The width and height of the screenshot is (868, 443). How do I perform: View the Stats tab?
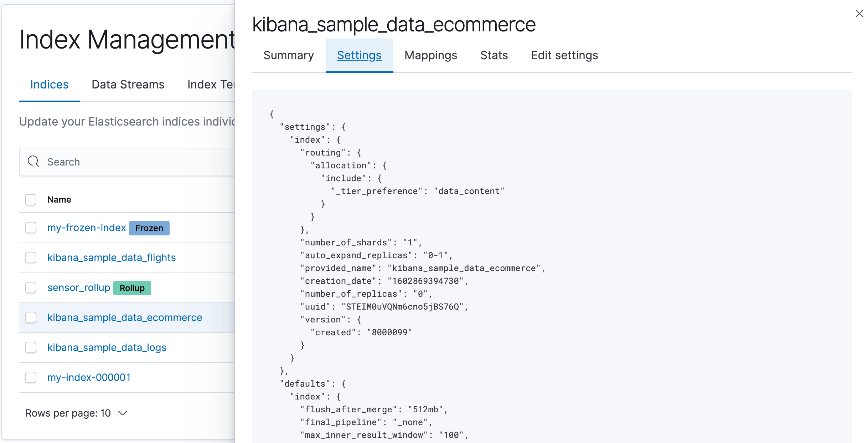coord(494,55)
